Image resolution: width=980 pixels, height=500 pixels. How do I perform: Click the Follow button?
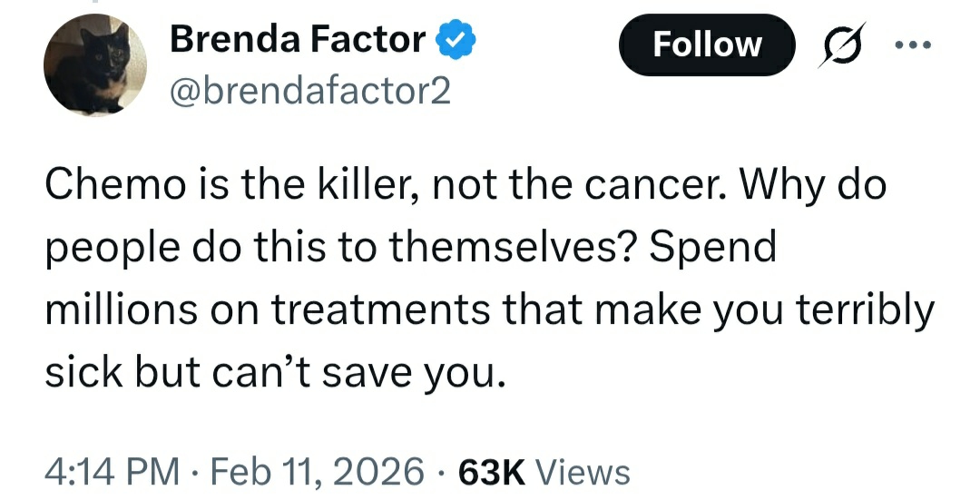(x=707, y=44)
